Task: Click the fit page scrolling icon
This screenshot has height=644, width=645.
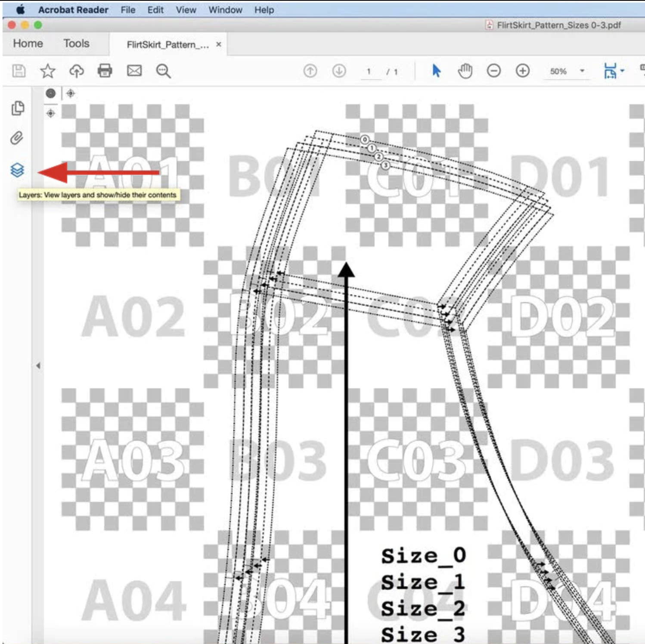Action: click(610, 71)
